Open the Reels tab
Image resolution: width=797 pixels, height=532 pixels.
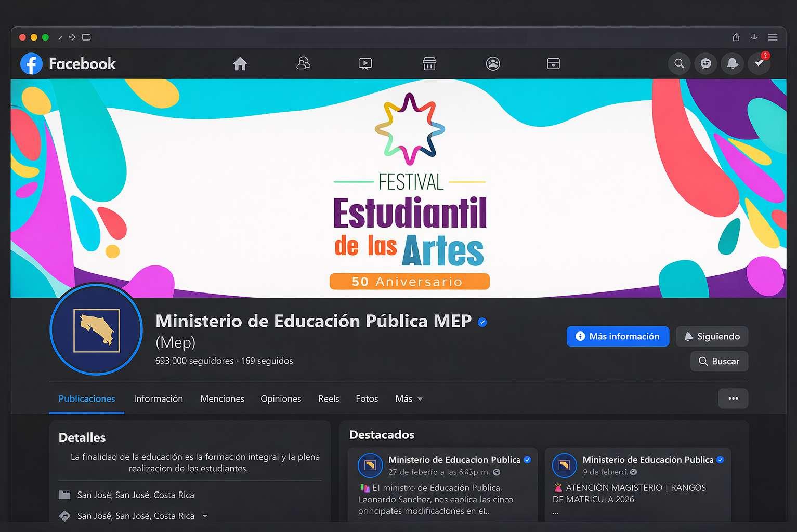click(x=329, y=399)
